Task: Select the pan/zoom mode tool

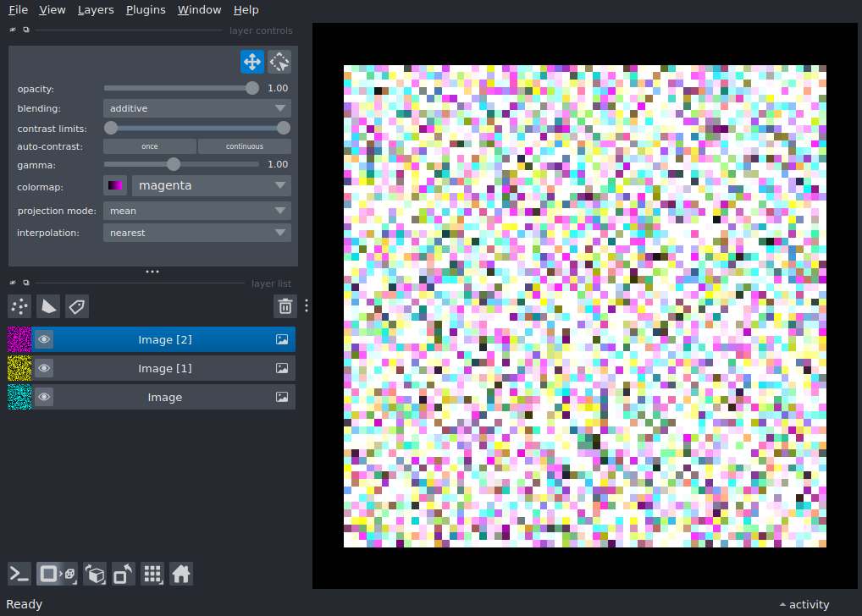Action: click(251, 61)
